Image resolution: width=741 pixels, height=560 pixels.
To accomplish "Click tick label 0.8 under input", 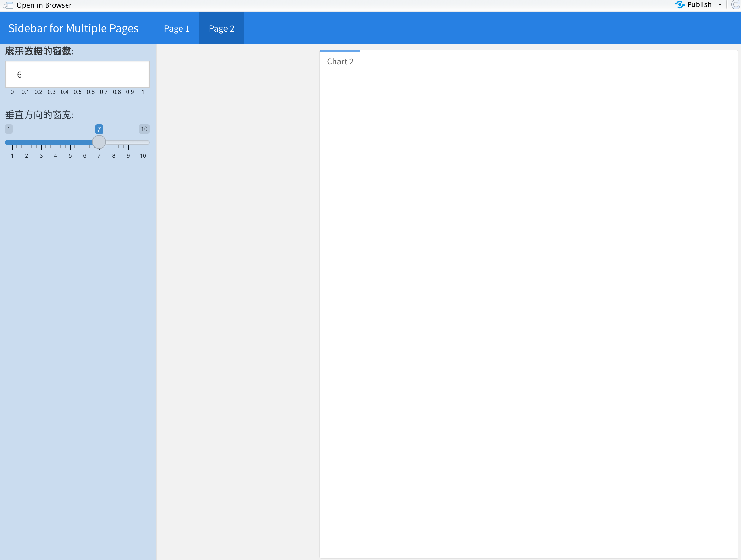I will point(117,92).
